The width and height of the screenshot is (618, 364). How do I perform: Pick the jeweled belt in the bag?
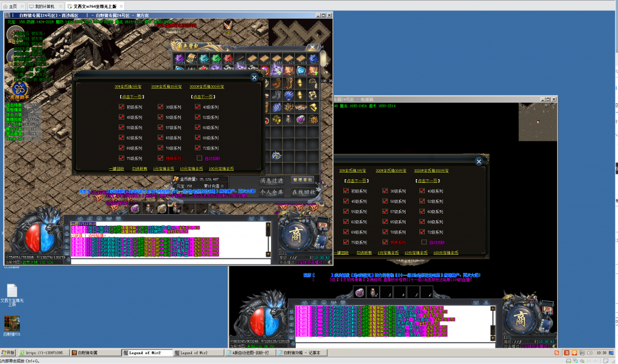(301, 107)
